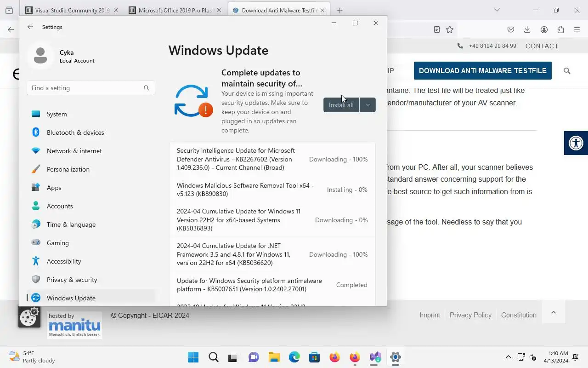This screenshot has height=368, width=588.
Task: Expand the Install all dropdown arrow
Action: pyautogui.click(x=367, y=105)
